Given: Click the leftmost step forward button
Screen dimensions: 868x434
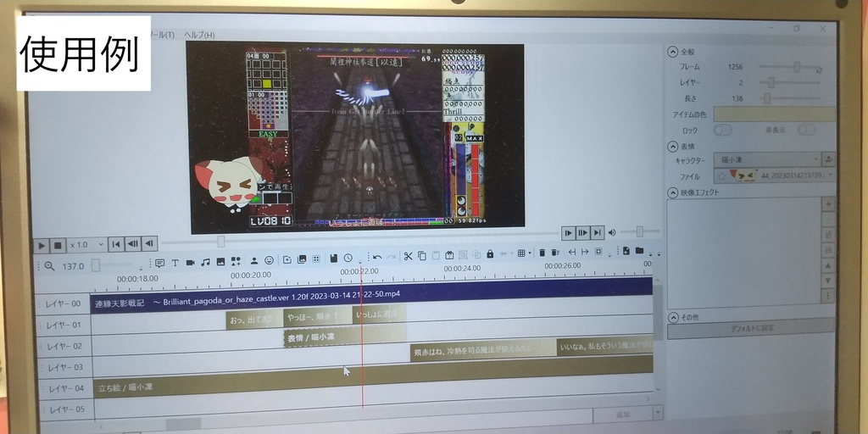Looking at the screenshot, I should pos(568,233).
